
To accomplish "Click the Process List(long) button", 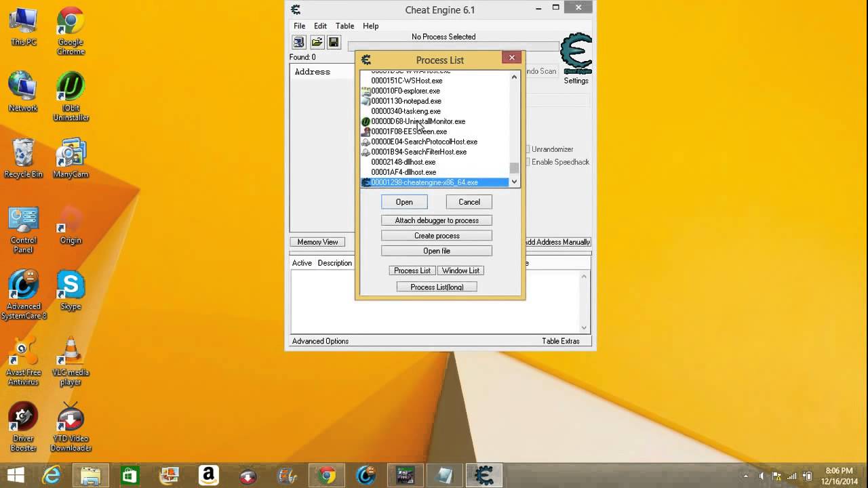I will pyautogui.click(x=437, y=287).
